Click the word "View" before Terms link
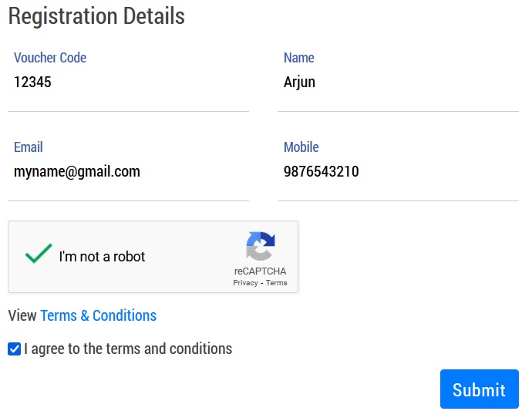The height and width of the screenshot is (411, 532). pyautogui.click(x=22, y=315)
